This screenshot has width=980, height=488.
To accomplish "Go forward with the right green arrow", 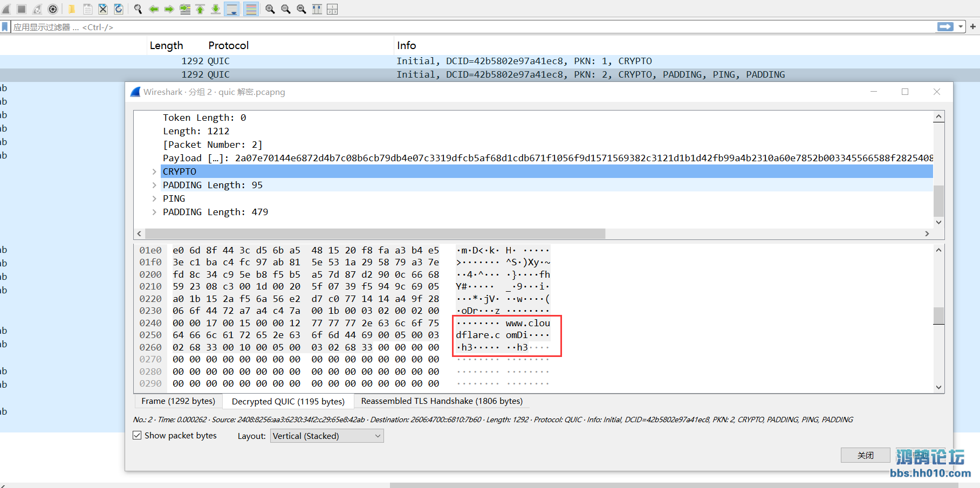I will coord(169,9).
